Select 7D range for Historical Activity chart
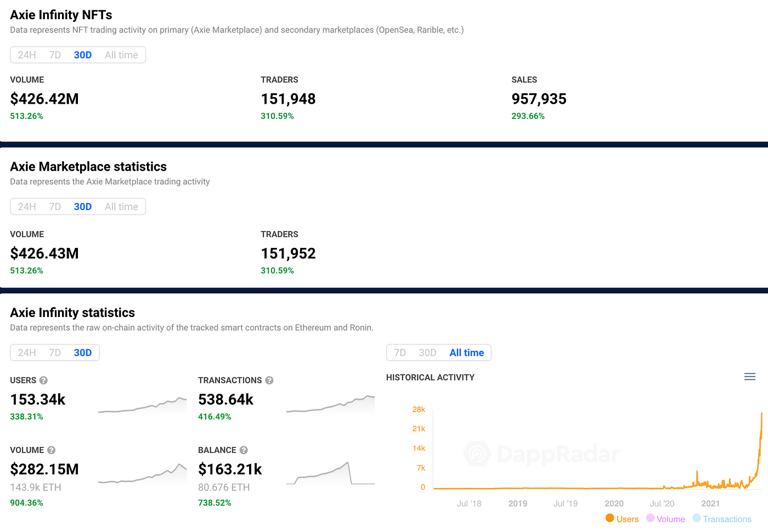Image resolution: width=768 pixels, height=532 pixels. [400, 353]
